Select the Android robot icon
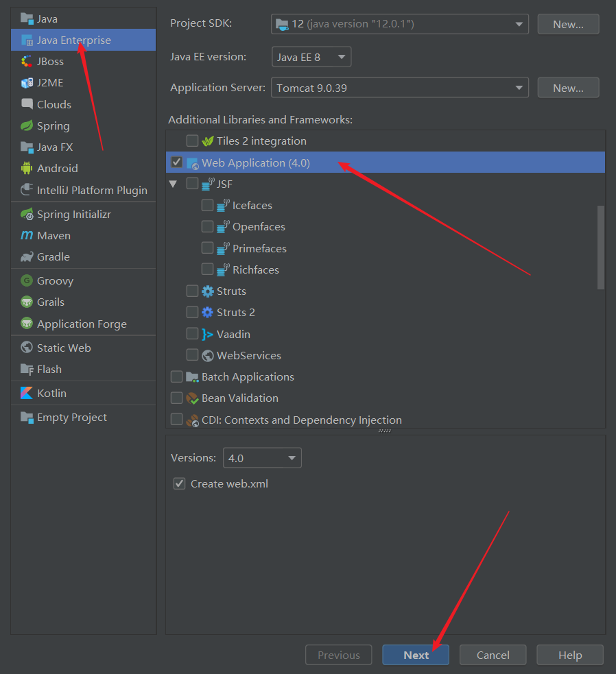 27,168
